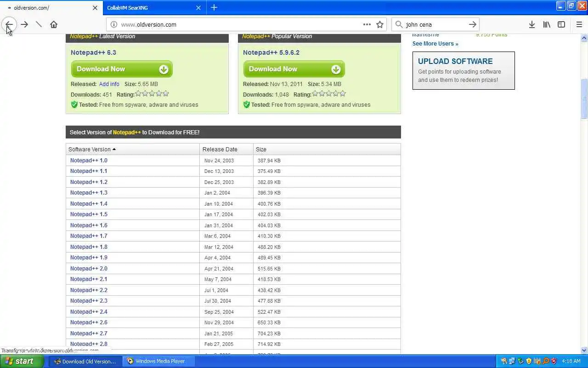Open the Firefox hamburger menu

579,24
